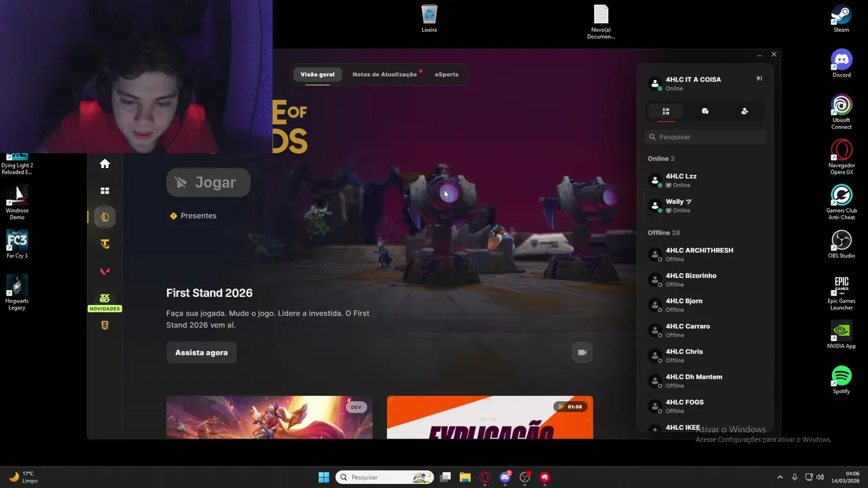Play the 01:58 video card thumbnail
This screenshot has width=868, height=488.
point(490,418)
